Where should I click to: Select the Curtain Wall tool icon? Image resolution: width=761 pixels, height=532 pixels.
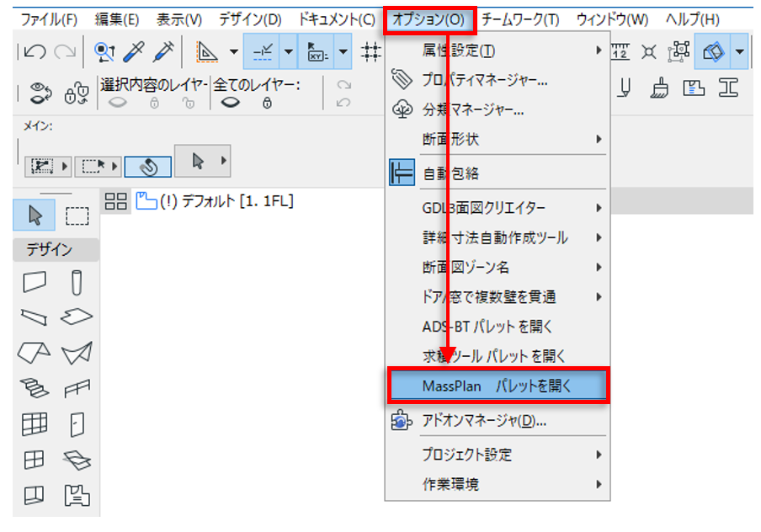[35, 424]
